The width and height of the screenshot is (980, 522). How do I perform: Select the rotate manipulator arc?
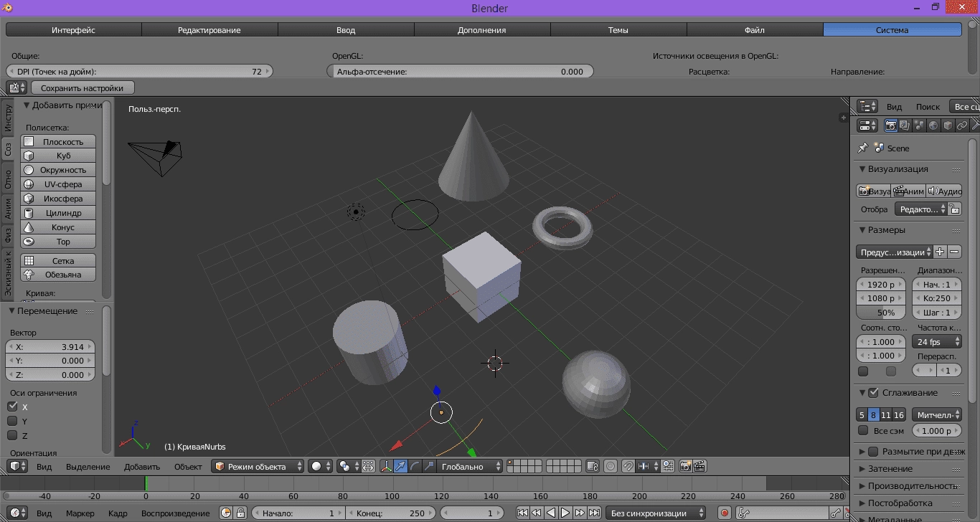415,466
